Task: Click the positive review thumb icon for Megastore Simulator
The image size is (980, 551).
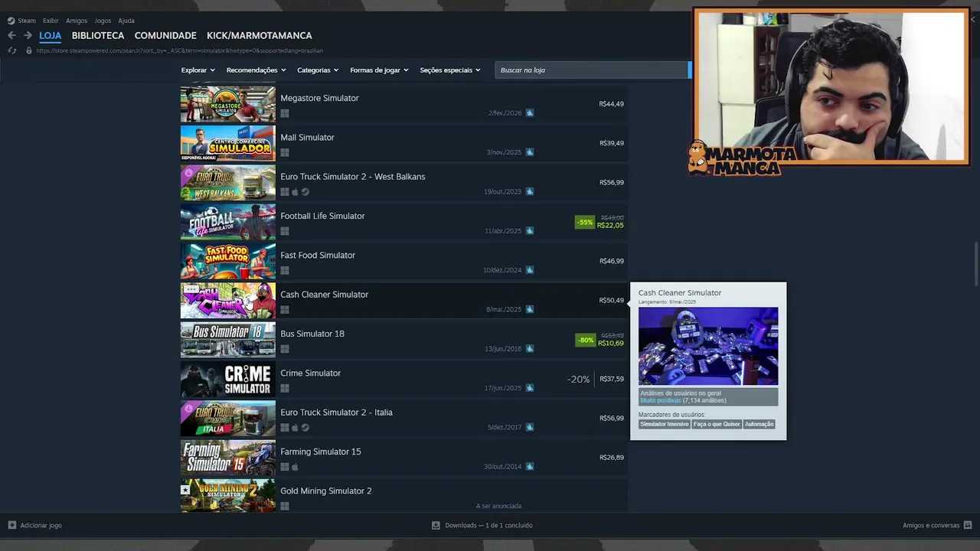Action: [x=530, y=112]
